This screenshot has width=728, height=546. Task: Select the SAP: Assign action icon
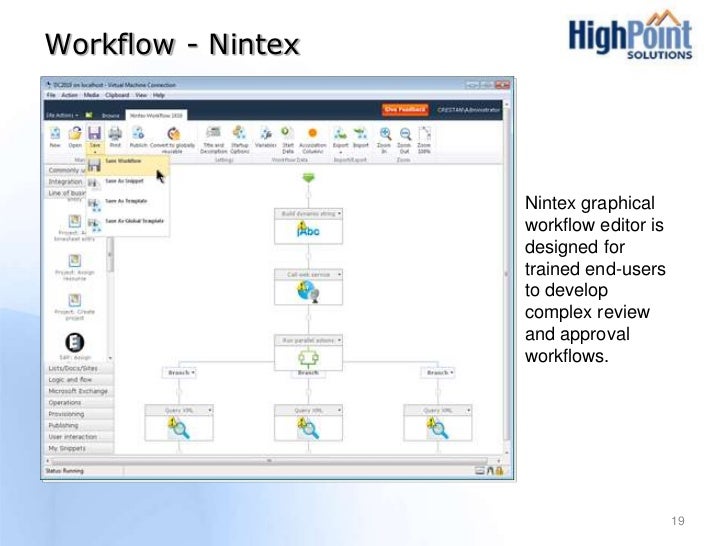75,343
